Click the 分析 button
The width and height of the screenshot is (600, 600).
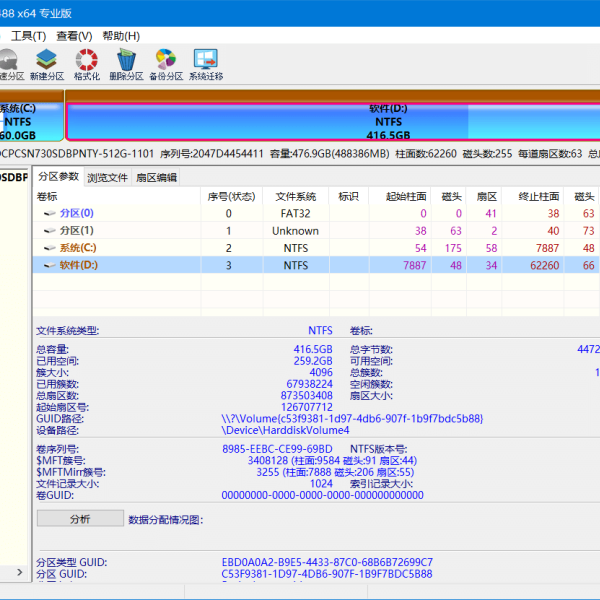(x=80, y=519)
